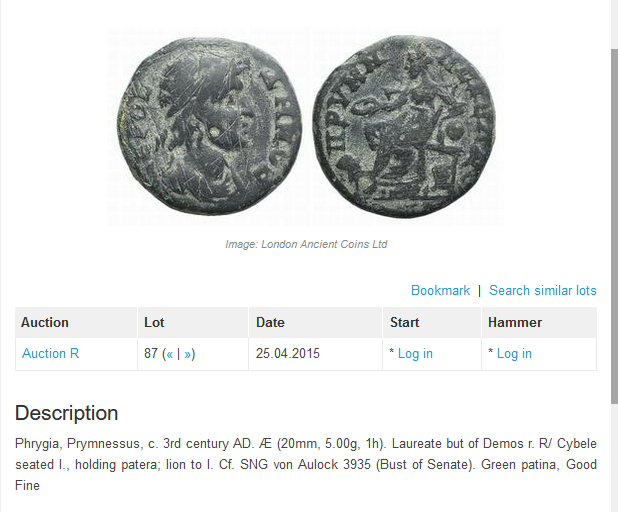Click the Description heading
The height and width of the screenshot is (512, 618).
tap(66, 413)
